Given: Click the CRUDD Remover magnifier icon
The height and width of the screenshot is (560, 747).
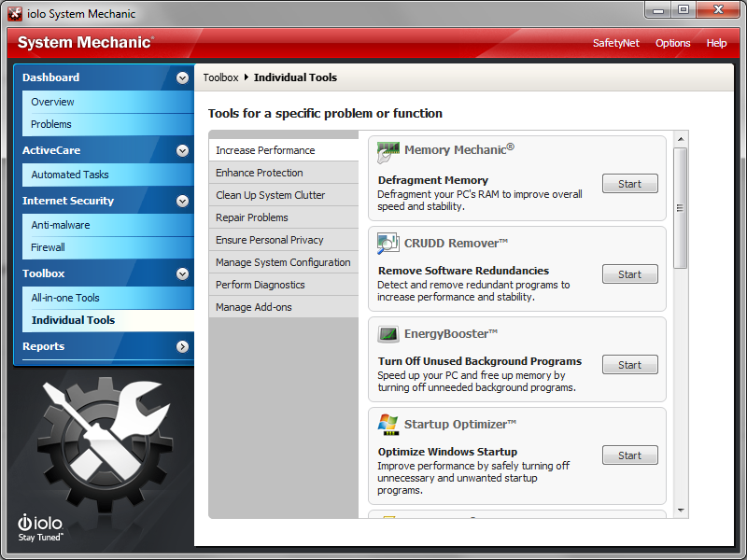Looking at the screenshot, I should point(388,244).
